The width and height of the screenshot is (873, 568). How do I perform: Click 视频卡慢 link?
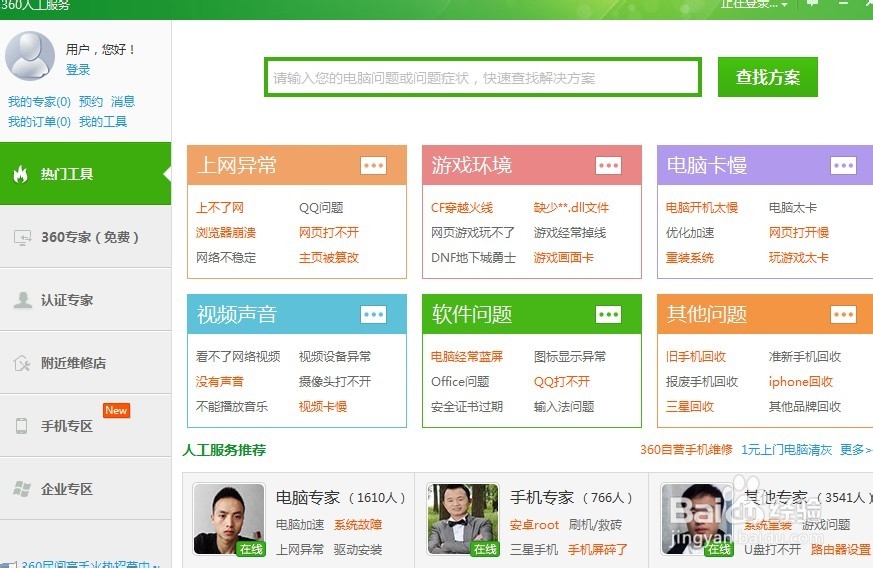[322, 407]
